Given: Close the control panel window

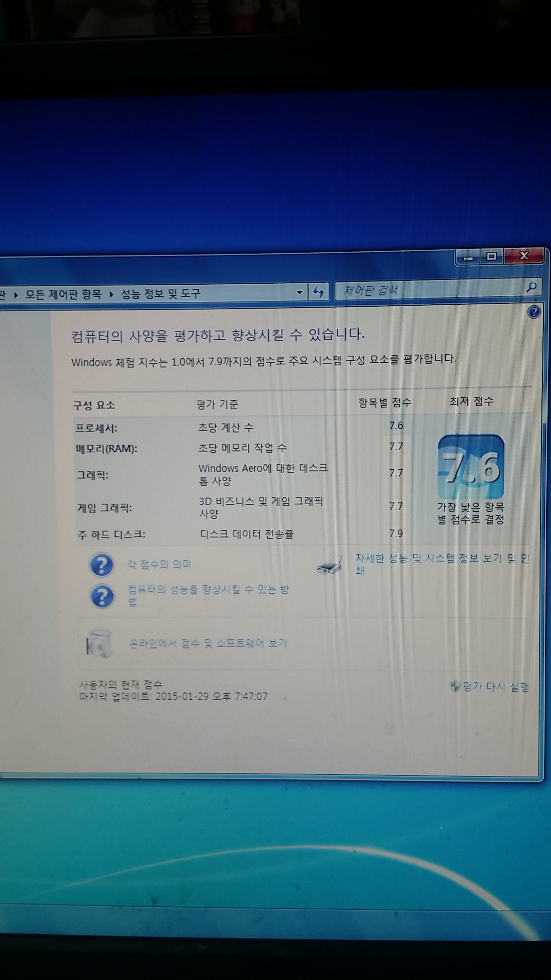Looking at the screenshot, I should 524,256.
